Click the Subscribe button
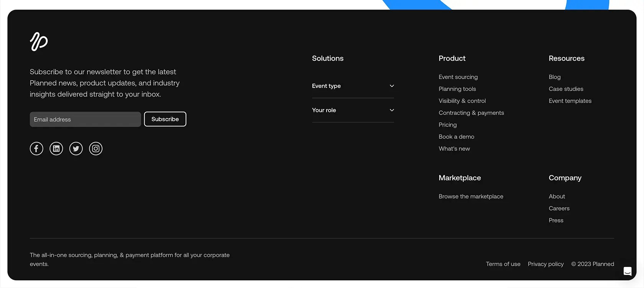The height and width of the screenshot is (288, 644). (x=165, y=119)
